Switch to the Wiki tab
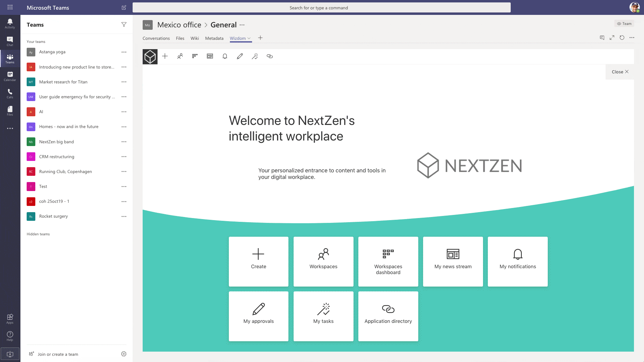 click(195, 38)
